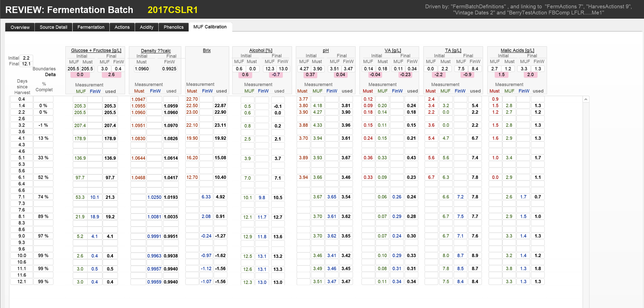Click the Brix Must value 22.70

192,99
